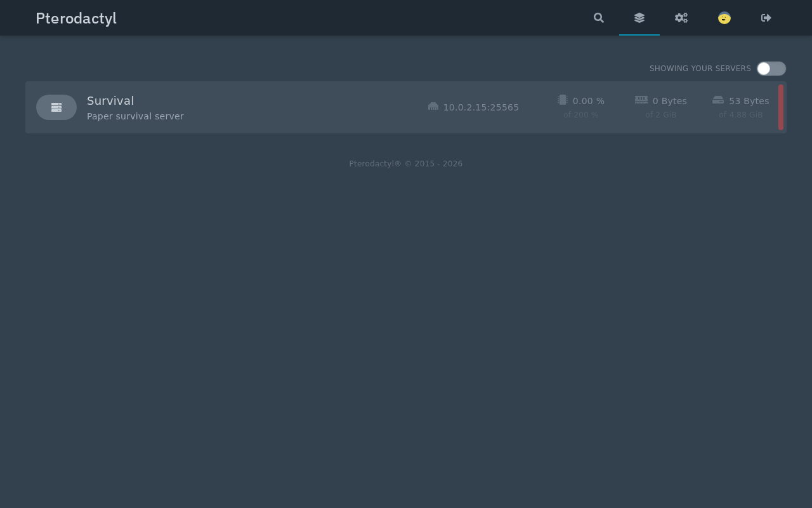Click the "0.00 %" CPU usage value
The height and width of the screenshot is (508, 812).
[589, 101]
